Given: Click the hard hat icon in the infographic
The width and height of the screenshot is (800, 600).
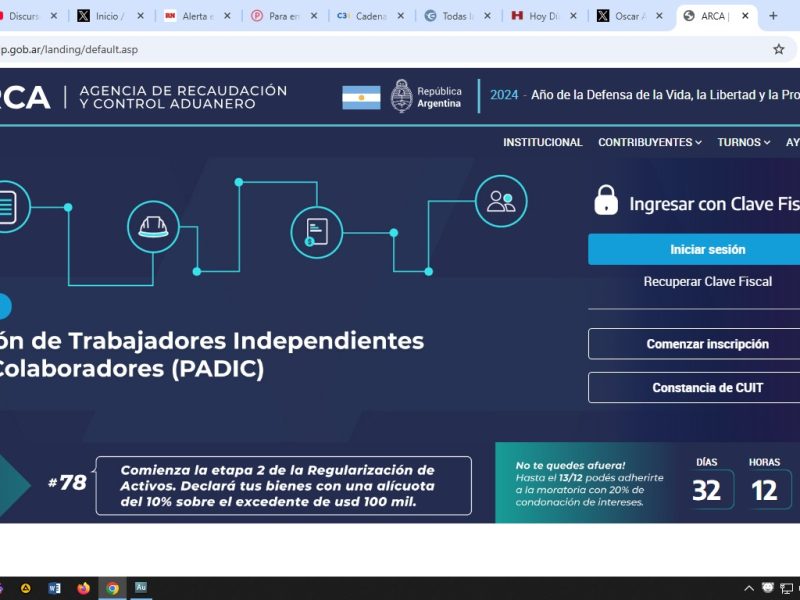Looking at the screenshot, I should coord(153,227).
